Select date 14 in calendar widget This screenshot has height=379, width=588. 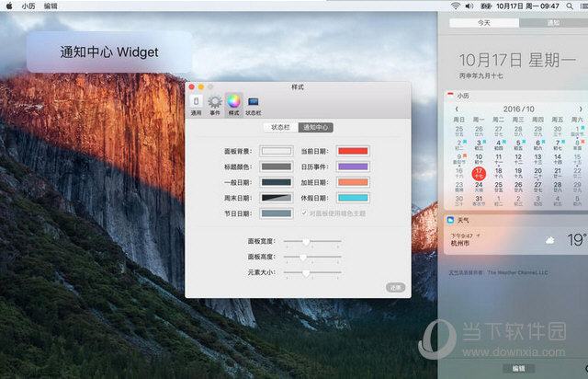[x=558, y=159]
